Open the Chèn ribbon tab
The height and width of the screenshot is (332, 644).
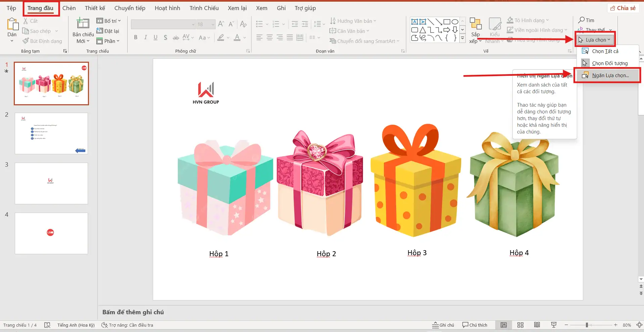click(x=69, y=8)
